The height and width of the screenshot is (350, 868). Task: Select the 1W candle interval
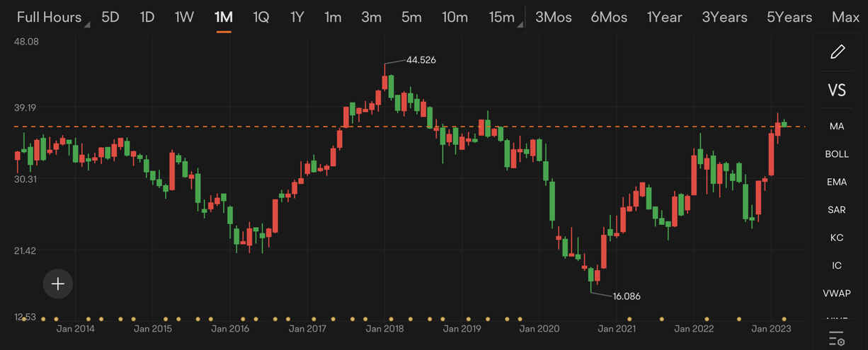(x=184, y=18)
